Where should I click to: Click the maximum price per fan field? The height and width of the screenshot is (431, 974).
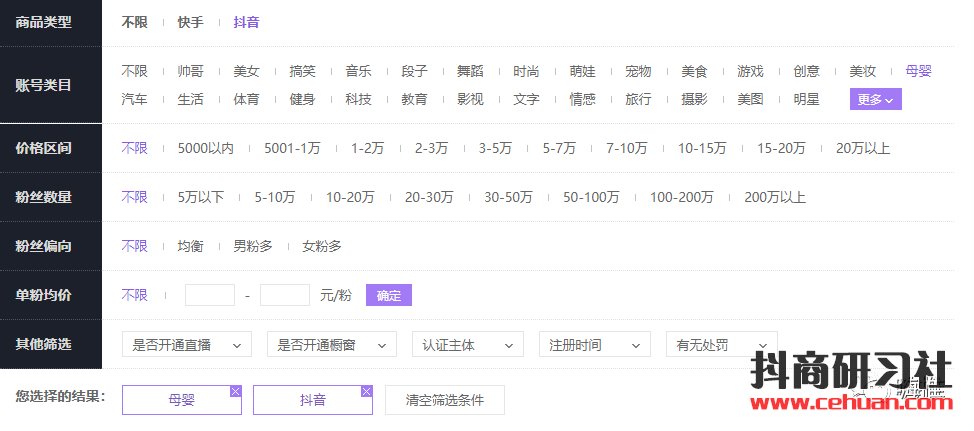click(x=285, y=295)
